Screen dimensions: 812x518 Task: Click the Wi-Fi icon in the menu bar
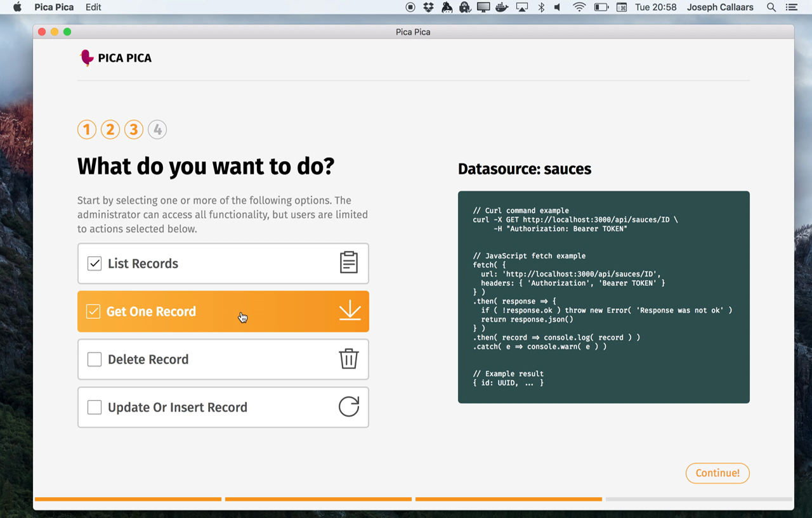click(579, 8)
